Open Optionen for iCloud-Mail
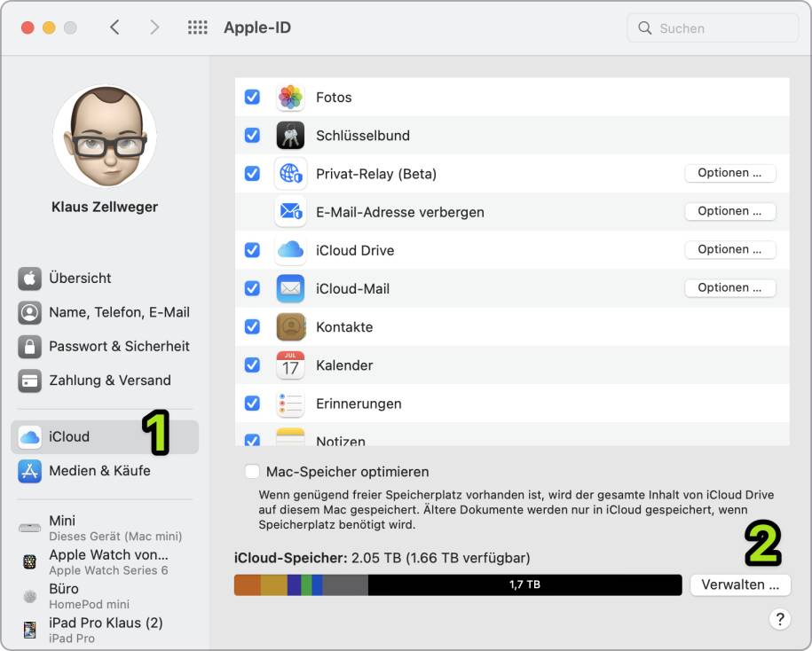The width and height of the screenshot is (812, 651). [x=730, y=288]
